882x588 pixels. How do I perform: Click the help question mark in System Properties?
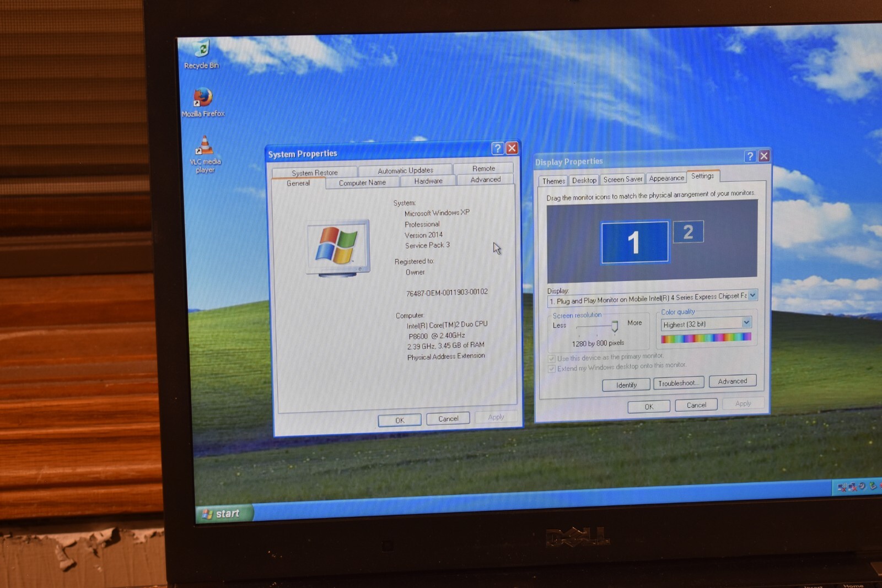coord(498,148)
